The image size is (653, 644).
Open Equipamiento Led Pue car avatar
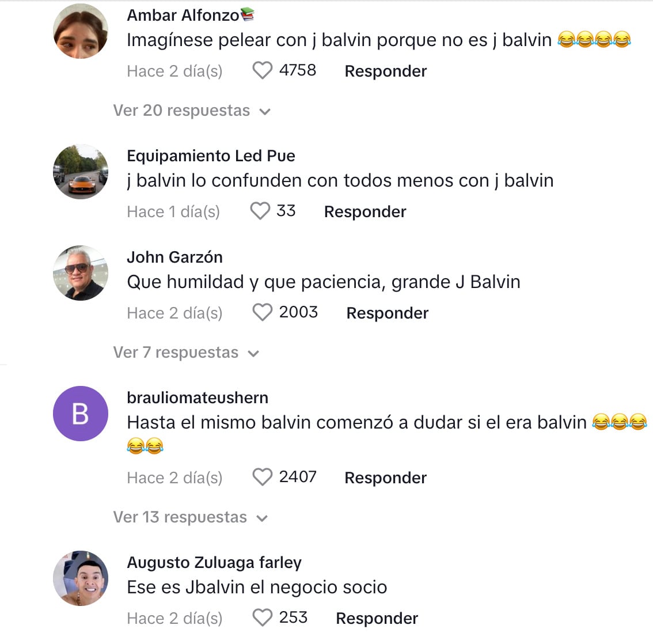(x=81, y=172)
